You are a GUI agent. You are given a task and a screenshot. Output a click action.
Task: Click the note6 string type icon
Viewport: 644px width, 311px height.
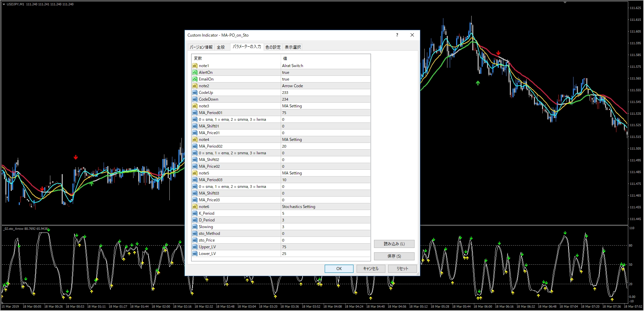(x=195, y=207)
